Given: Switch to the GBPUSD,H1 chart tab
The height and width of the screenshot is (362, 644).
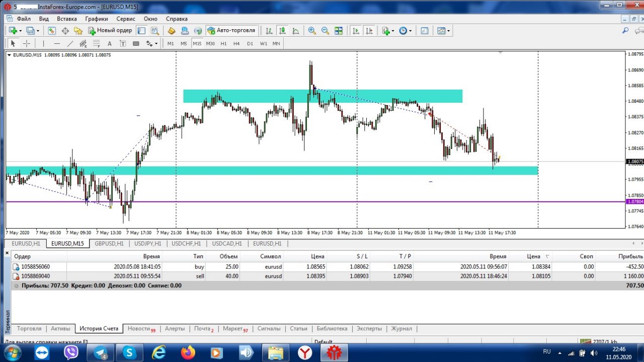Looking at the screenshot, I should [109, 244].
